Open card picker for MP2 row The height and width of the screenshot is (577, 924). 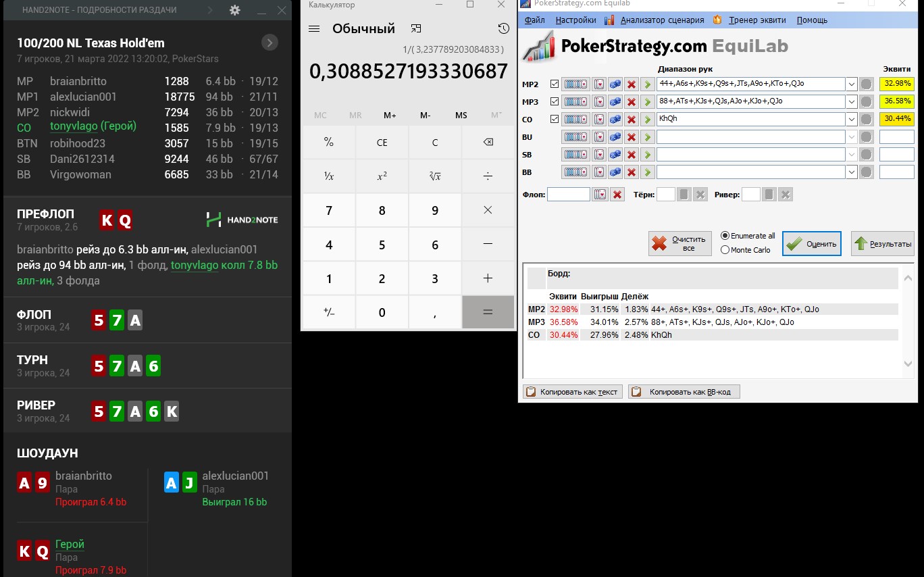(x=598, y=84)
